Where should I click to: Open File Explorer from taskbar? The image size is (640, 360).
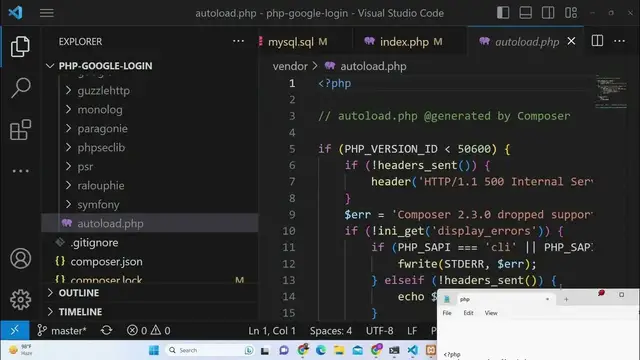pyautogui.click(x=339, y=350)
